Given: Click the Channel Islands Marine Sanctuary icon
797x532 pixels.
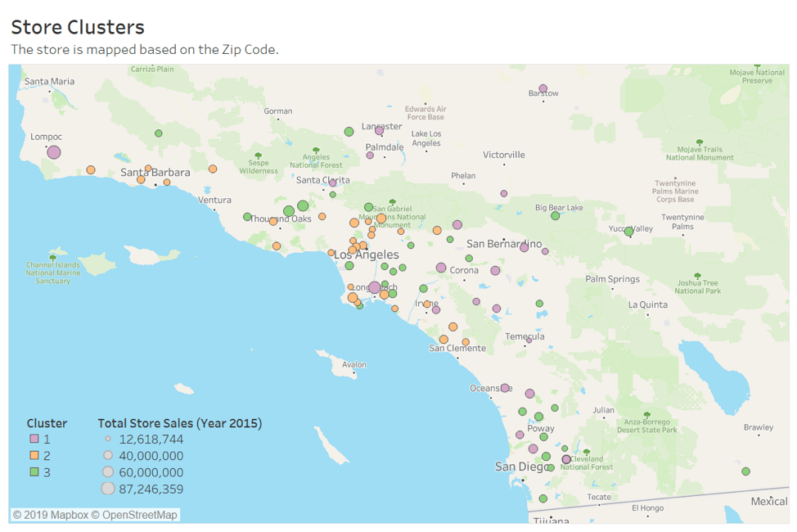Looking at the screenshot, I should pos(53,257).
